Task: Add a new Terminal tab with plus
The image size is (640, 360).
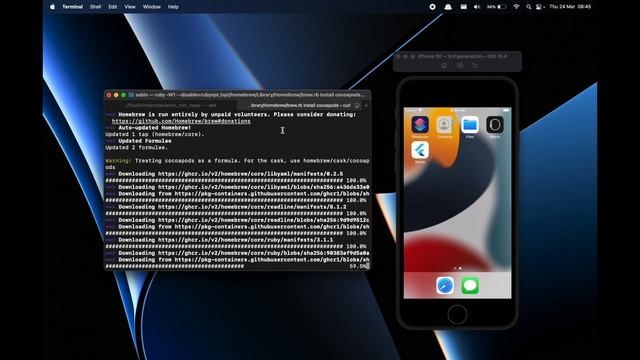Action: (366, 106)
